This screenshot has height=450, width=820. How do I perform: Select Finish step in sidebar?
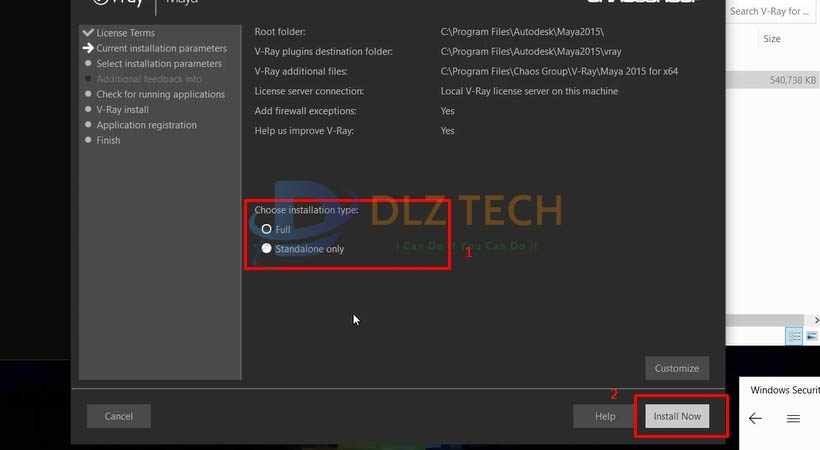pyautogui.click(x=108, y=140)
